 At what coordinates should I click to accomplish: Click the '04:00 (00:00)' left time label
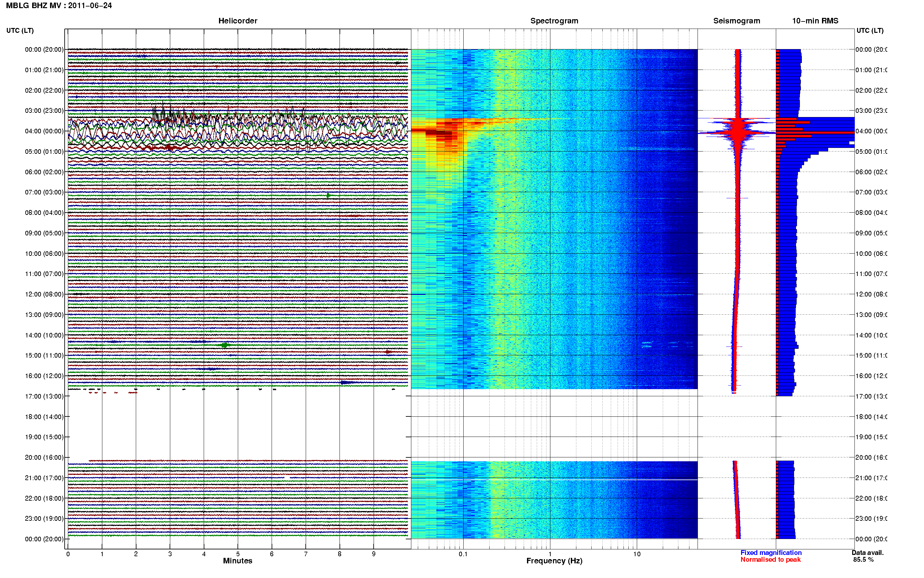pos(44,131)
